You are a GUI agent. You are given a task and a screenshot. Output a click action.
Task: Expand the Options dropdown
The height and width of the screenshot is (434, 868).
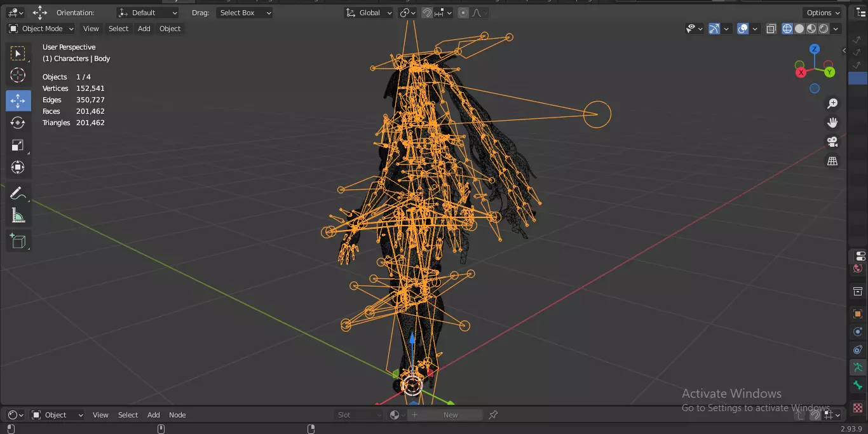[823, 13]
